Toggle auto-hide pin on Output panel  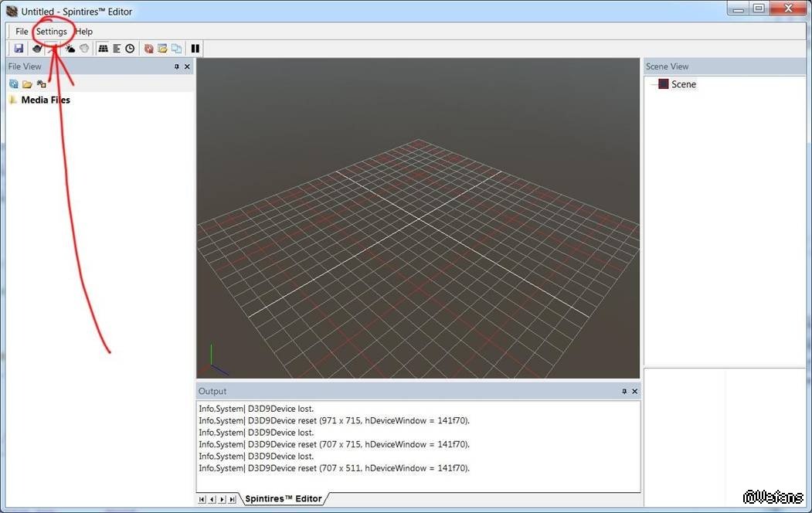coord(624,392)
